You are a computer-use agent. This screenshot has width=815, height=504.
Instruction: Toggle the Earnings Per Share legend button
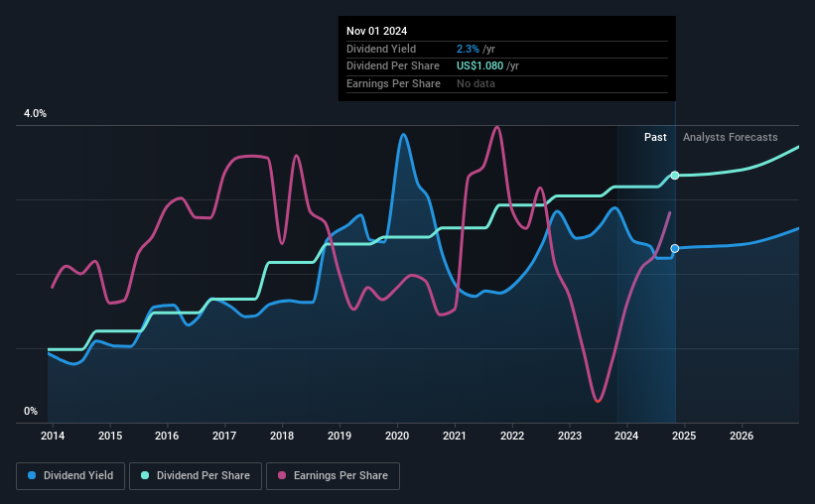pos(333,476)
